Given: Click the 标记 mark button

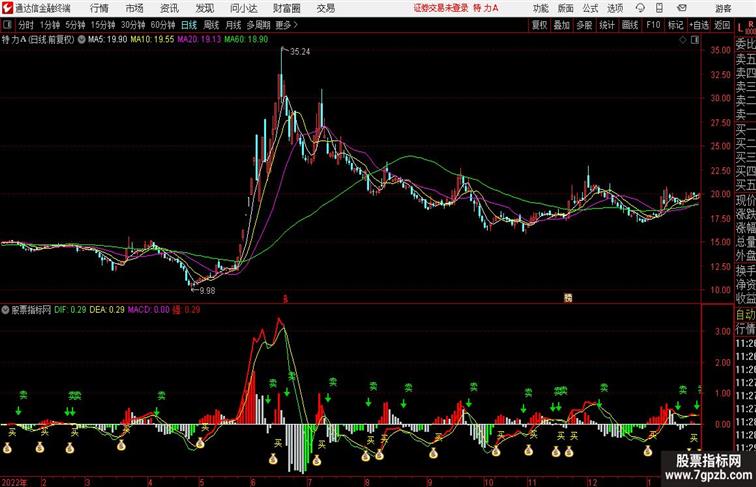Looking at the screenshot, I should [675, 25].
